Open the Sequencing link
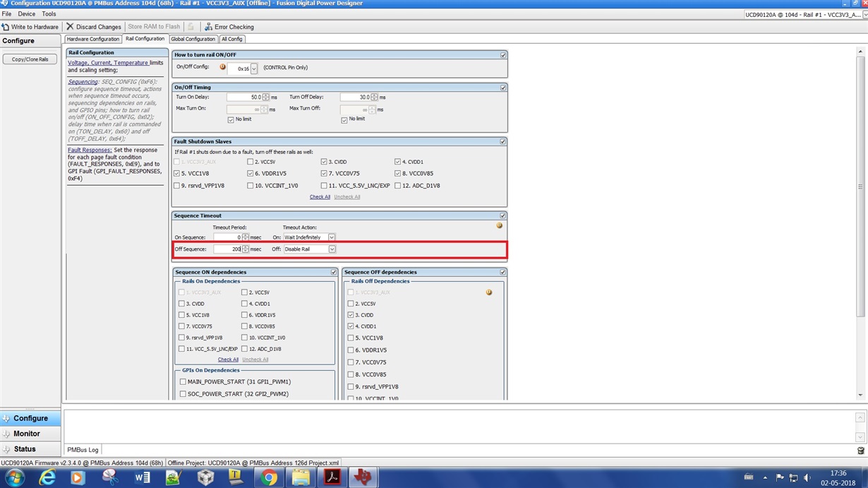 click(x=83, y=82)
